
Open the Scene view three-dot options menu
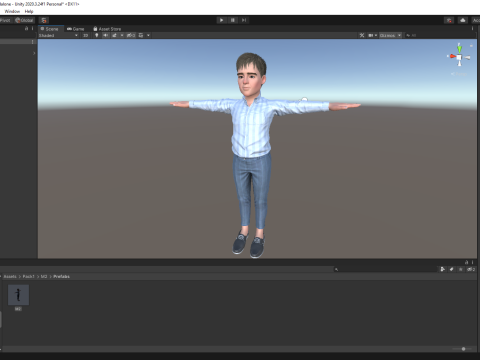pos(472,29)
